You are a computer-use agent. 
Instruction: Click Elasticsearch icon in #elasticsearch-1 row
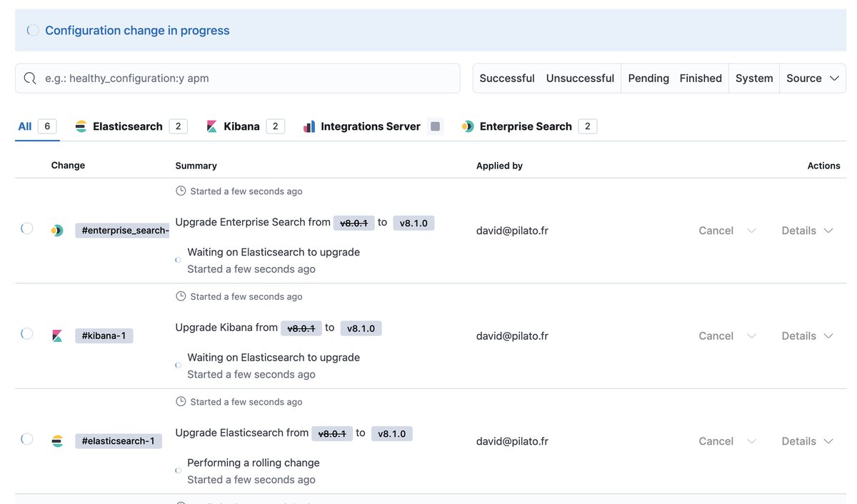(57, 441)
